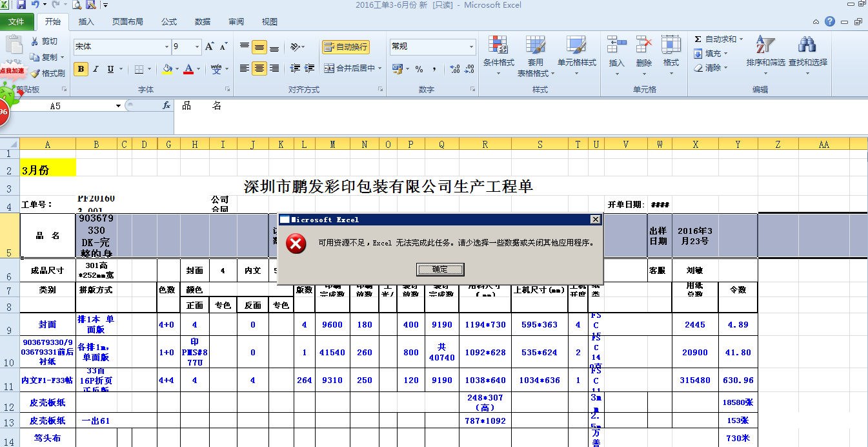The image size is (868, 447).
Task: Click Delete cells (删除) button
Action: pos(644,55)
